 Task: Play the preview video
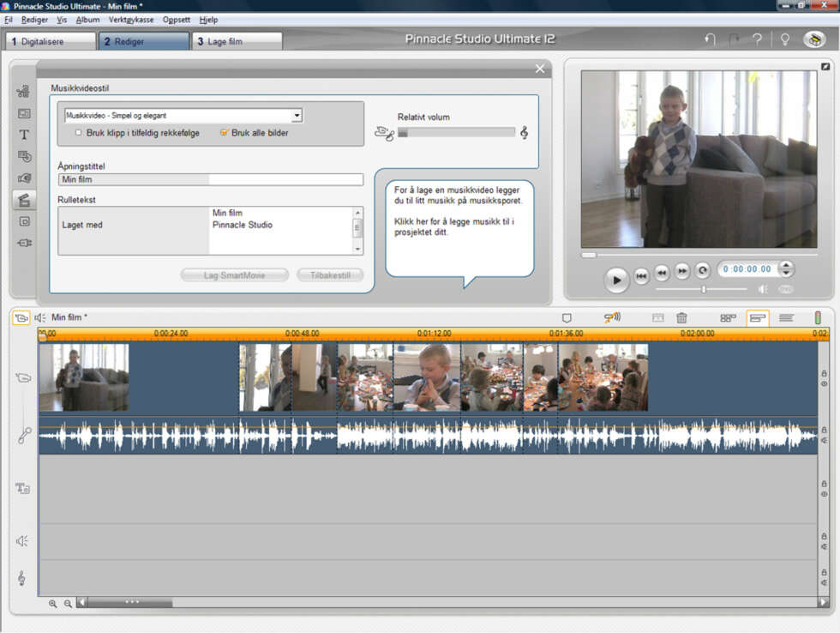[616, 280]
